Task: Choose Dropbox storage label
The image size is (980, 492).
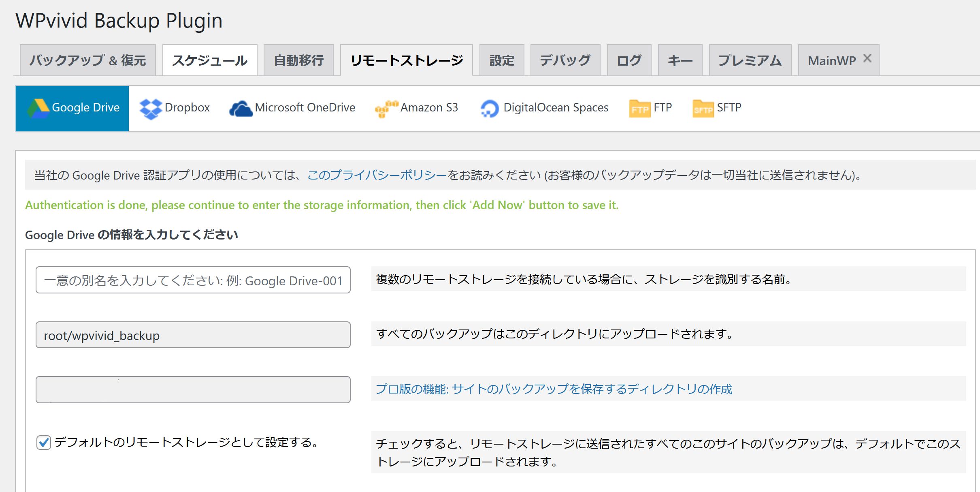Action: tap(187, 107)
